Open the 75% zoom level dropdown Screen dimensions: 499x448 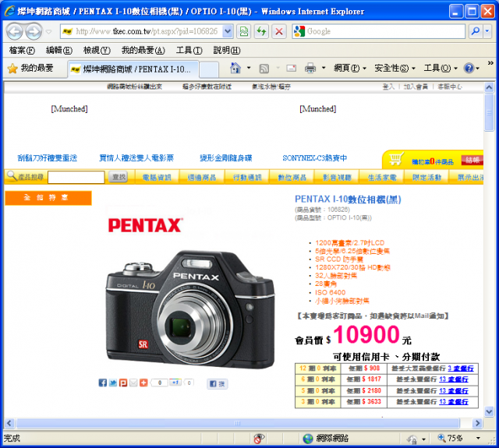coord(478,438)
